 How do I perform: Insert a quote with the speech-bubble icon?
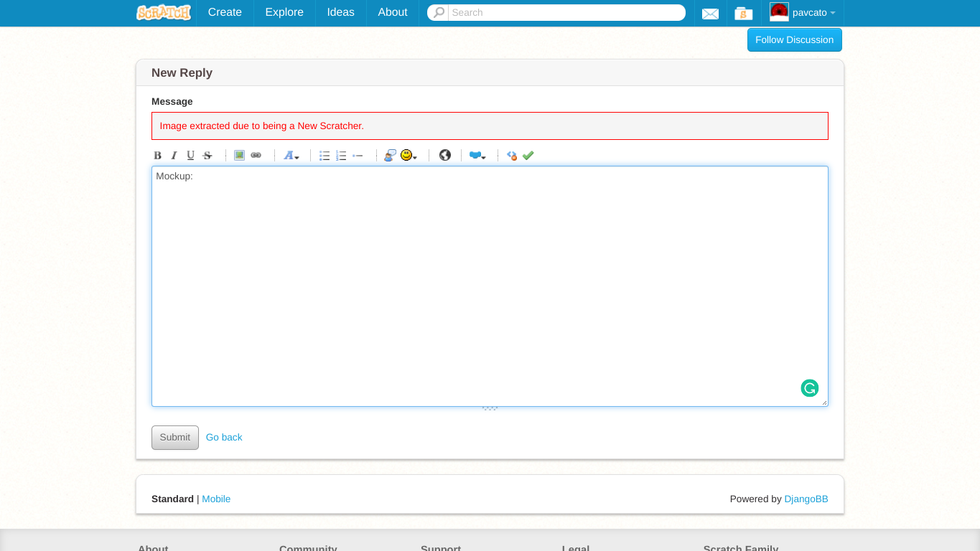click(x=390, y=156)
